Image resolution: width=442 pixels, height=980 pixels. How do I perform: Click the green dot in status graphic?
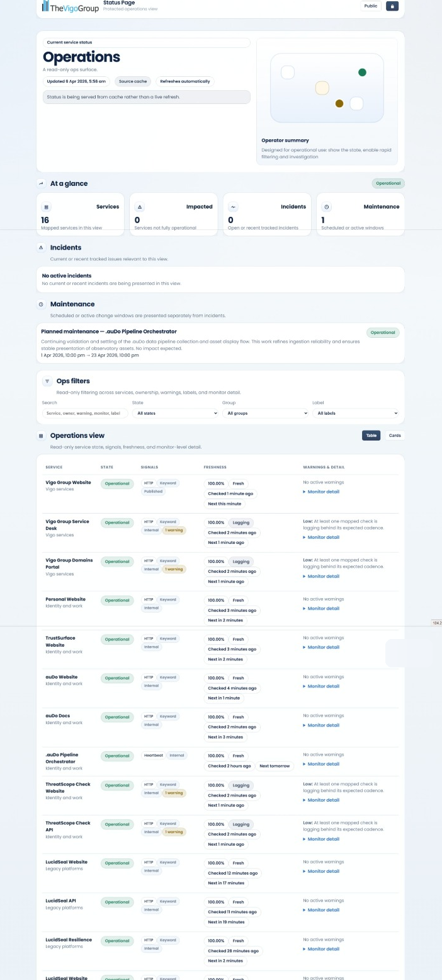pos(362,72)
